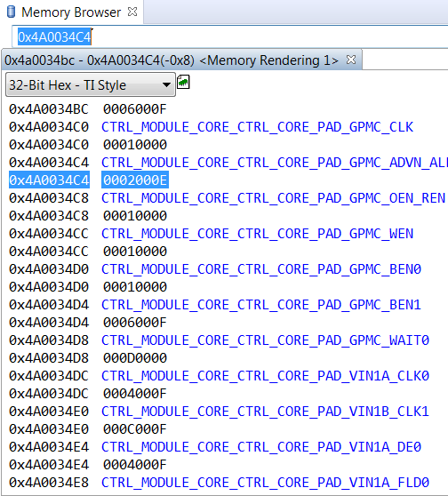
Task: Click register name CTRL_CORE_PAD_GPMC_CLK
Action: 257,127
